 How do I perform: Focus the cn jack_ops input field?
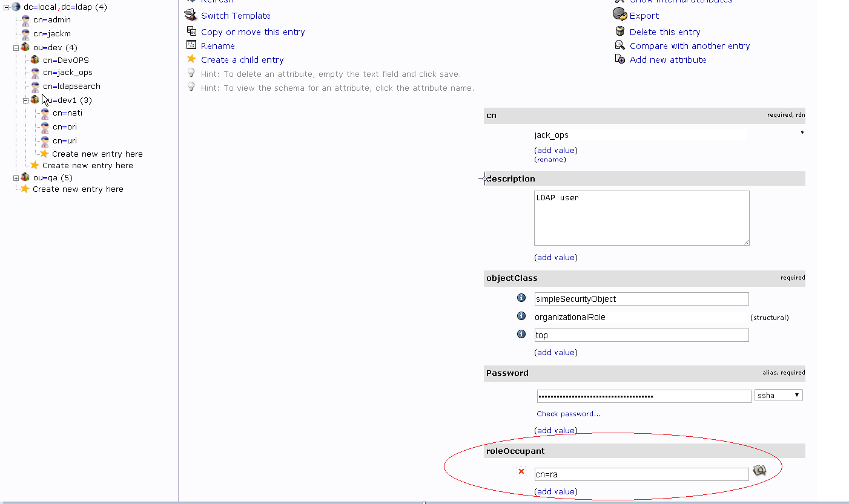coord(640,135)
